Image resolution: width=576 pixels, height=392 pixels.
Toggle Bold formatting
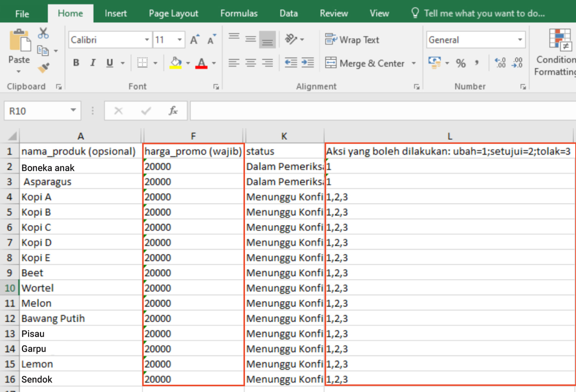76,63
